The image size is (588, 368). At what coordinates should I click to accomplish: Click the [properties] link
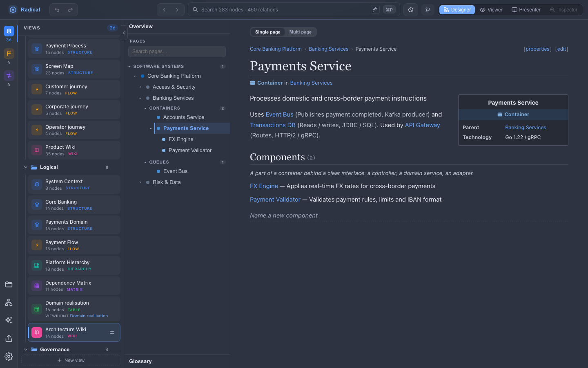coord(537,49)
